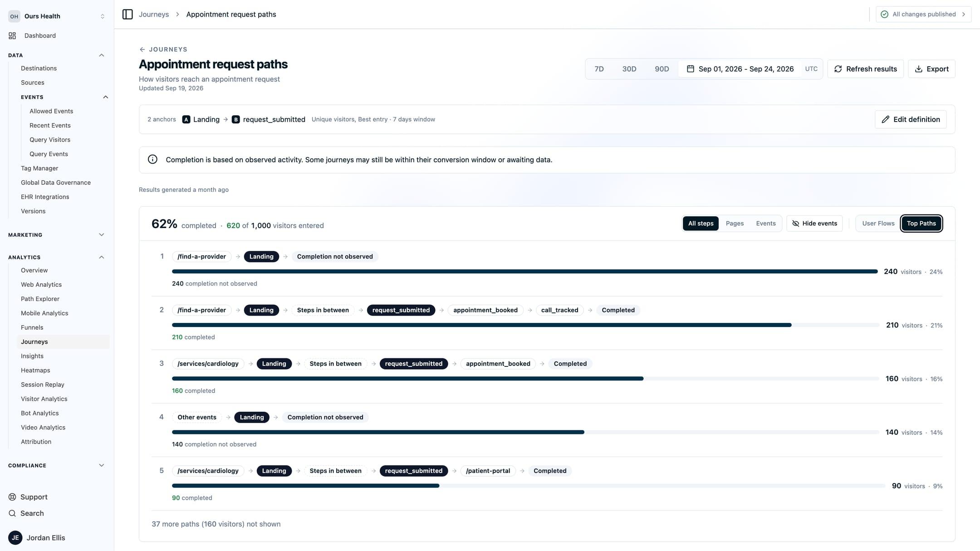Open Funnels in the sidebar
Image resolution: width=980 pixels, height=551 pixels.
(x=32, y=327)
